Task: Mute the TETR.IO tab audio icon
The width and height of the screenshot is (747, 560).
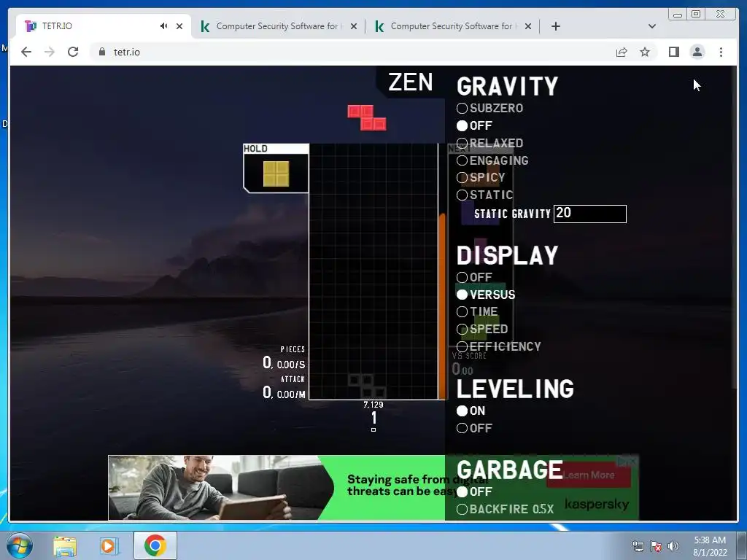Action: tap(164, 26)
